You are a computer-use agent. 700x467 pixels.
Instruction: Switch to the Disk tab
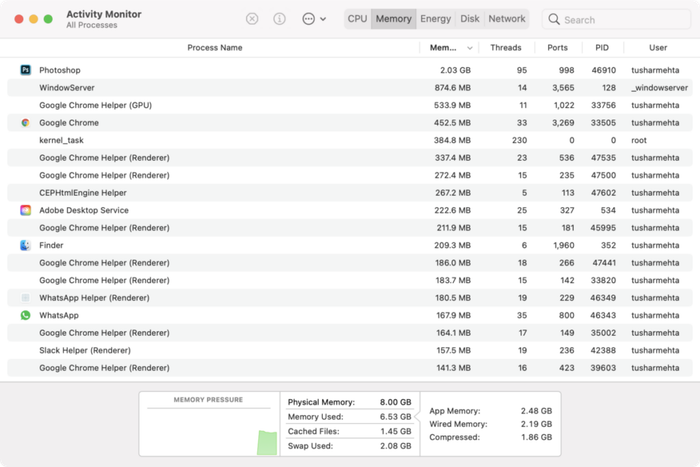click(x=470, y=19)
